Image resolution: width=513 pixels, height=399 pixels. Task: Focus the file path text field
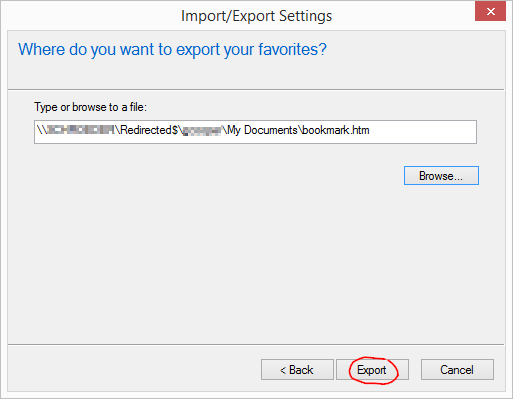(x=255, y=132)
